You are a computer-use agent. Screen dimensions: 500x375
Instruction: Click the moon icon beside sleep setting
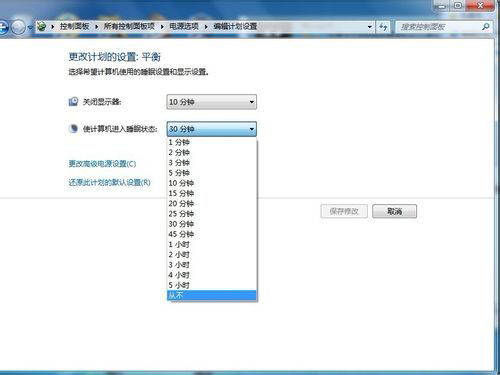pos(73,128)
